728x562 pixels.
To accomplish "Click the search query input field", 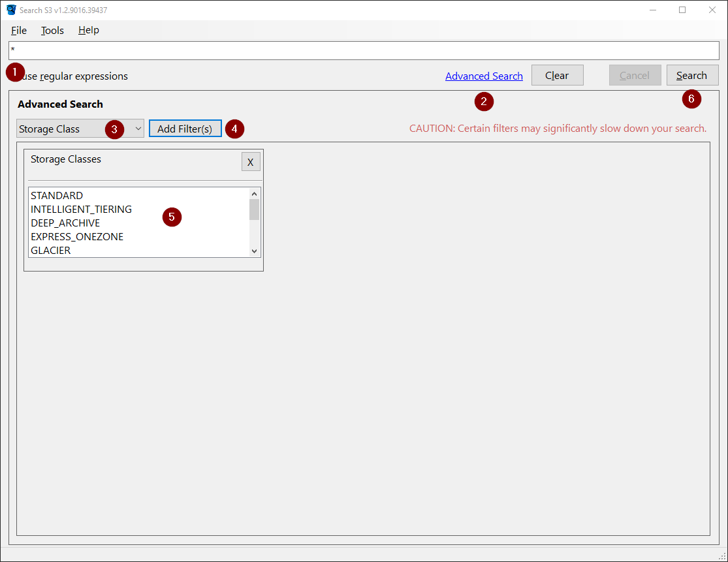I will pyautogui.click(x=364, y=50).
